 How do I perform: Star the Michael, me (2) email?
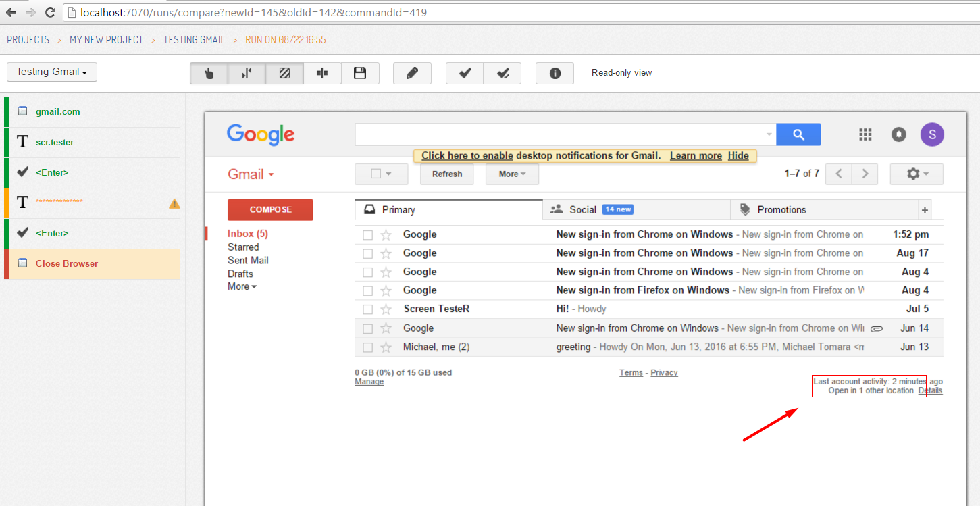386,347
